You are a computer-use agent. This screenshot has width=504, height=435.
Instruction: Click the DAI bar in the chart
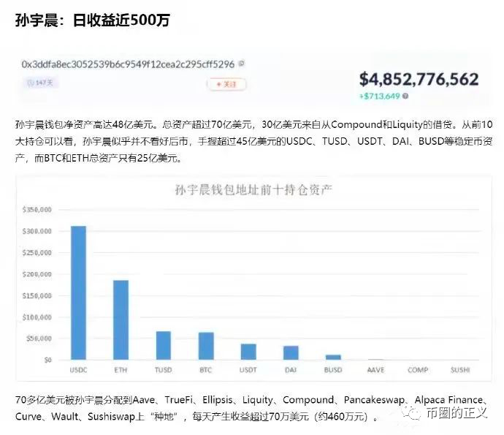pyautogui.click(x=291, y=352)
